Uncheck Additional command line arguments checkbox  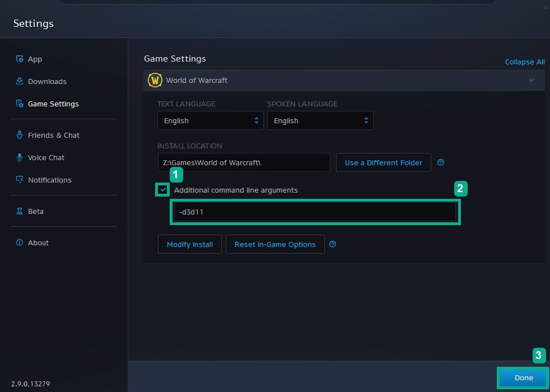(163, 190)
